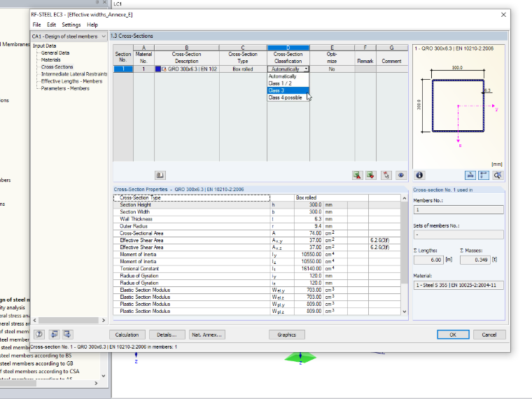This screenshot has height=399, width=532.
Task: Click the Comment column cell in row 1
Action: tap(391, 69)
